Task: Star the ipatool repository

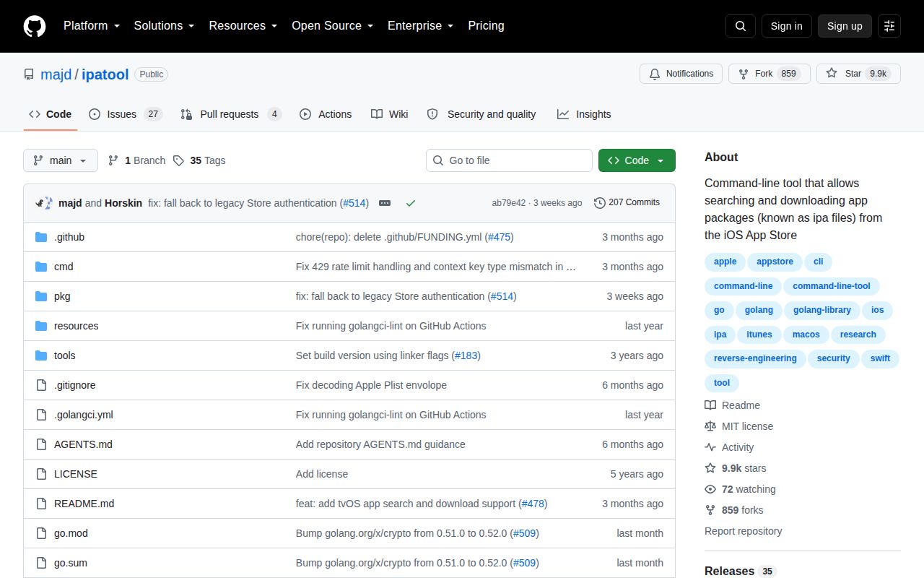Action: [858, 74]
